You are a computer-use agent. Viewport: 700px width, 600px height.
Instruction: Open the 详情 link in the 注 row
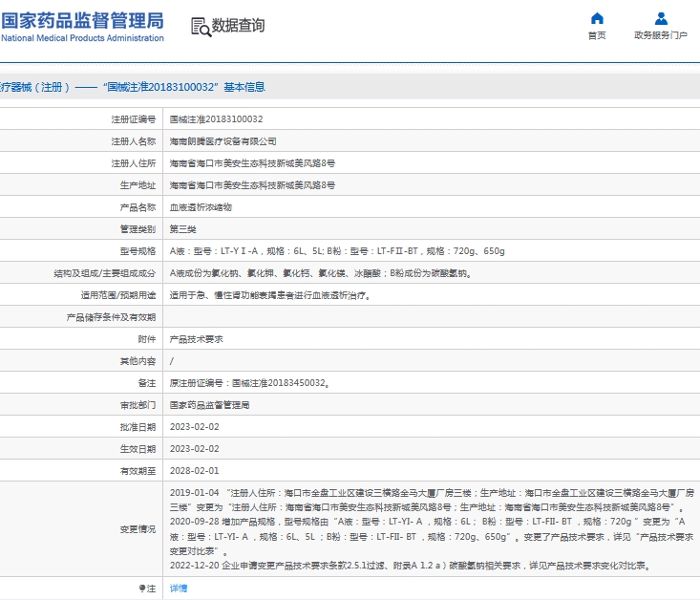[179, 588]
